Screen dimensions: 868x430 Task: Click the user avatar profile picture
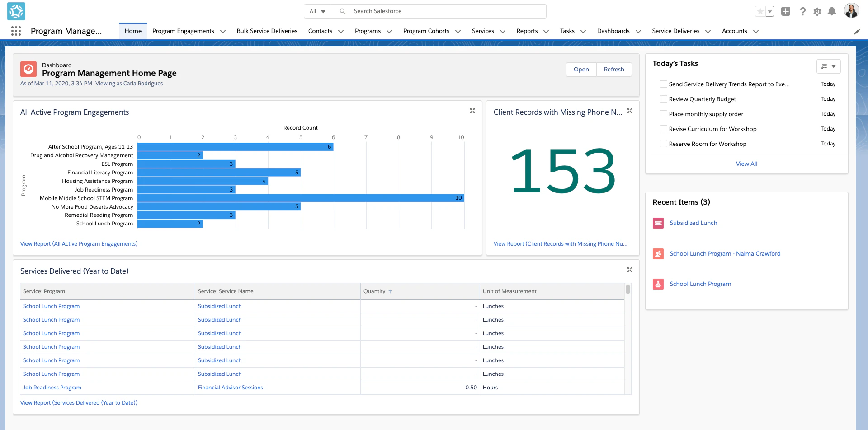coord(852,10)
